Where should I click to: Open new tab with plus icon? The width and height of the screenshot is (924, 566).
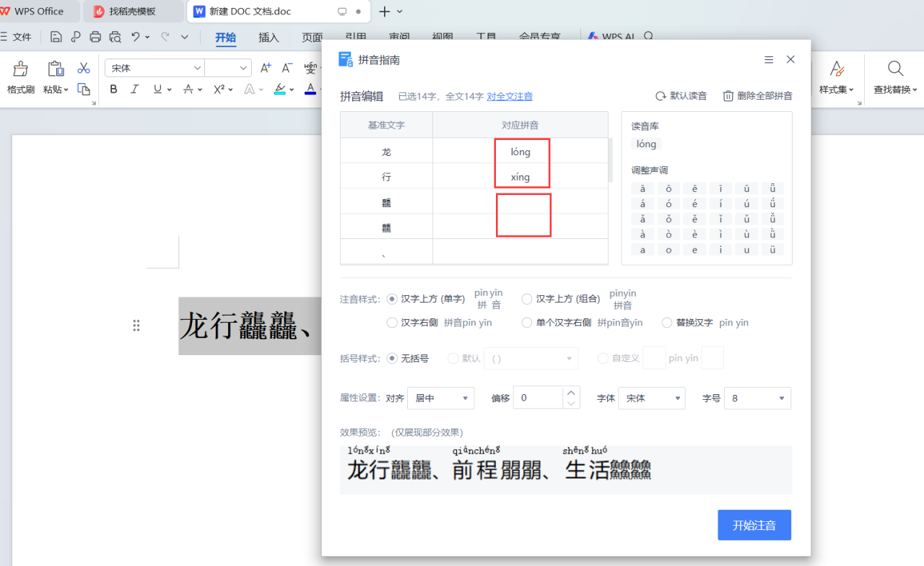[385, 12]
